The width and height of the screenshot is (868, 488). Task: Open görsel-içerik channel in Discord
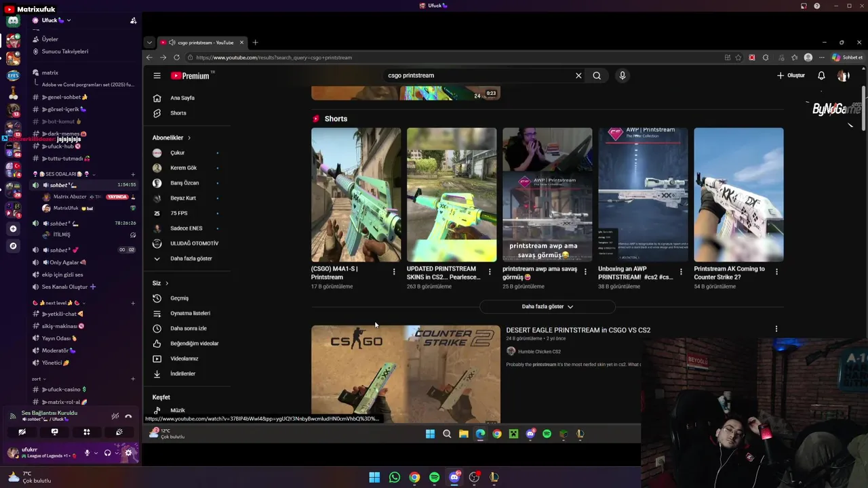[x=64, y=110]
